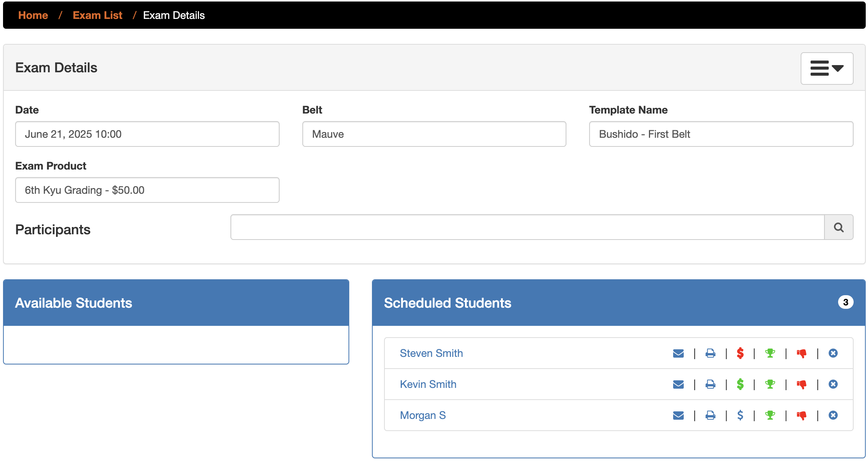
Task: Open the Exam Details hamburger dropdown menu
Action: (x=826, y=68)
